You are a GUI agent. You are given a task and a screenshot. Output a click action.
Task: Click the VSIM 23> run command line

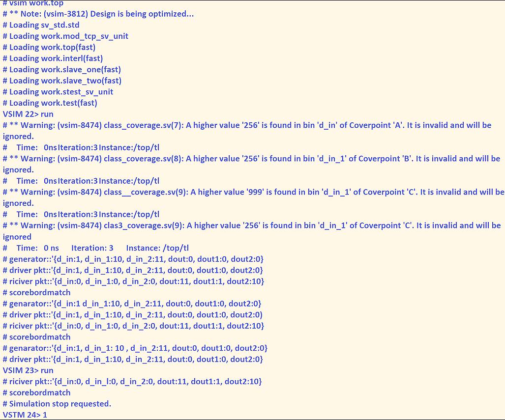(x=28, y=370)
